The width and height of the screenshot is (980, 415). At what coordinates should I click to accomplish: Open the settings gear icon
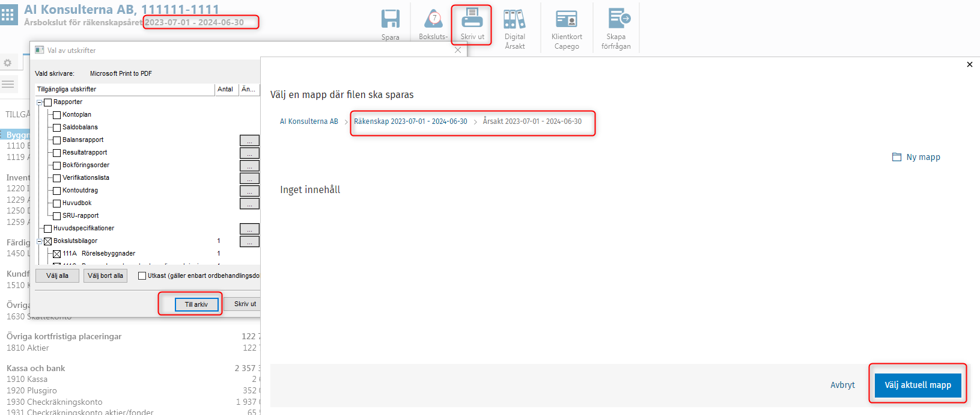pos(8,63)
